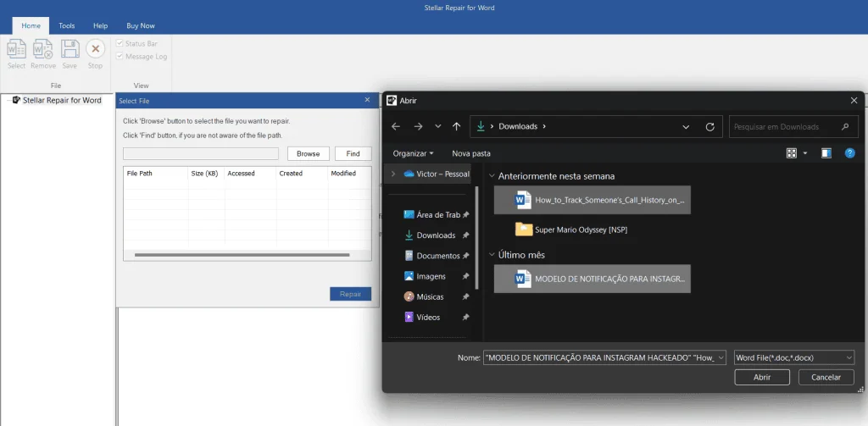Click the pin icon beside Vídeos
This screenshot has height=426, width=868.
coord(465,317)
